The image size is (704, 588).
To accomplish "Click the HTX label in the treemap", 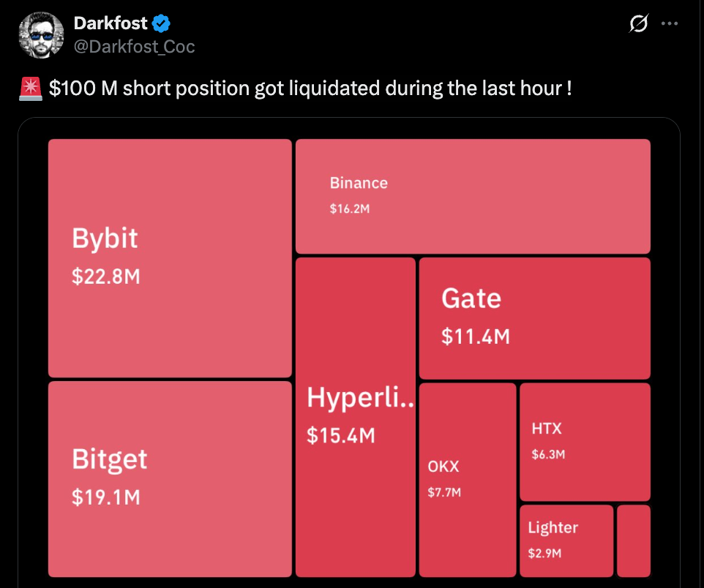I will 546,429.
